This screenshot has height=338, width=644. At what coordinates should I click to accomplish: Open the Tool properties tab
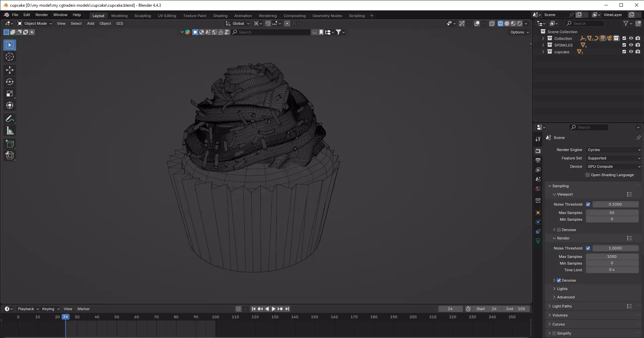pos(538,139)
